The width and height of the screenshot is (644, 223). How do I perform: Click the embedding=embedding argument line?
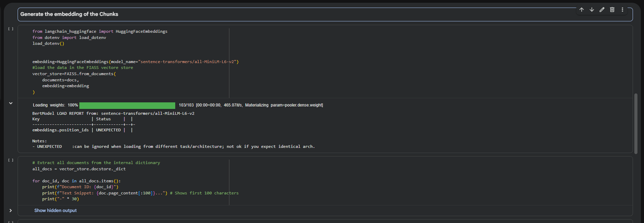click(x=65, y=86)
